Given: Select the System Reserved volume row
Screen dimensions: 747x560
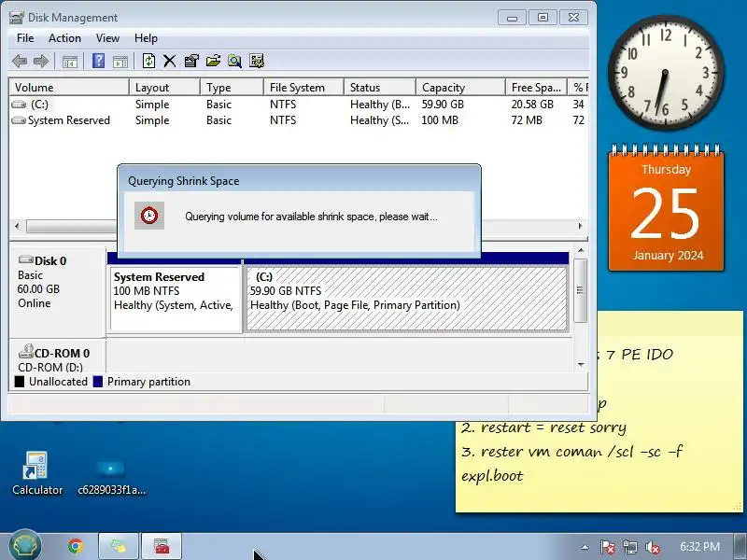Looking at the screenshot, I should [299, 120].
